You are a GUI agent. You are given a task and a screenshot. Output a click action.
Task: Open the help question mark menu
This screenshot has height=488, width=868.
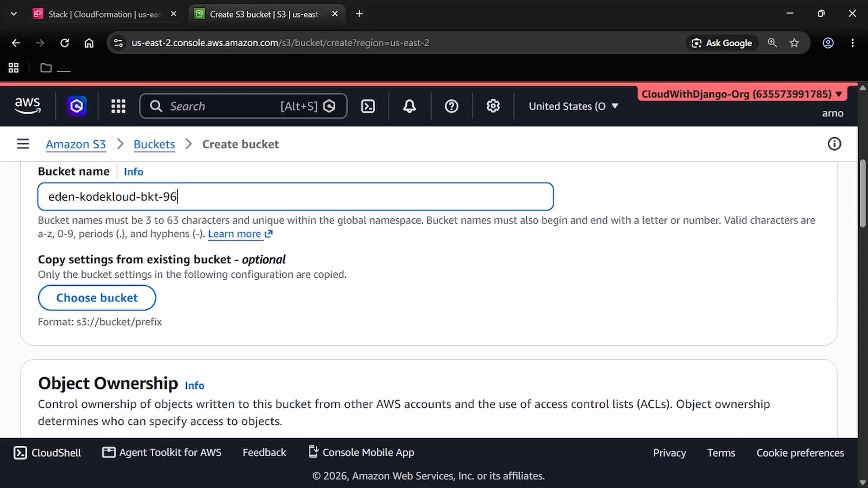click(x=451, y=106)
